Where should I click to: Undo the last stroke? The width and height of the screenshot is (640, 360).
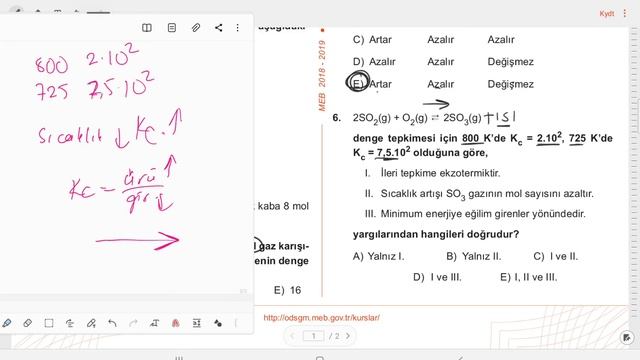click(112, 323)
